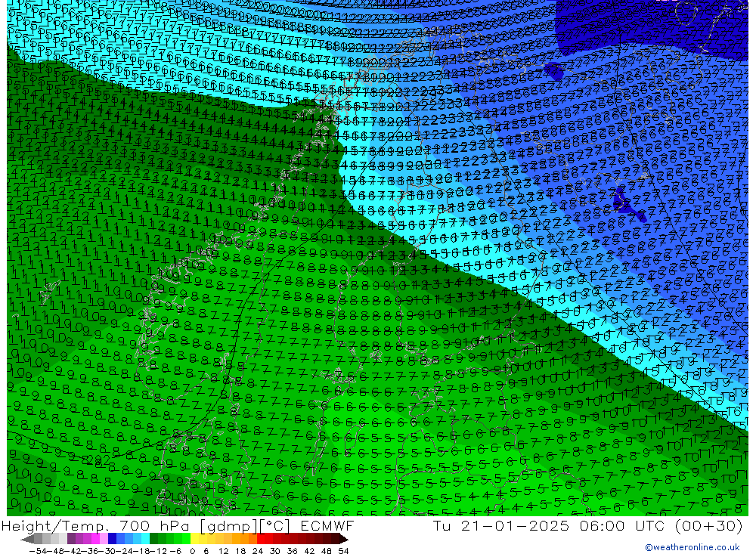Pick the cyan legend swatch near -18

(x=145, y=539)
